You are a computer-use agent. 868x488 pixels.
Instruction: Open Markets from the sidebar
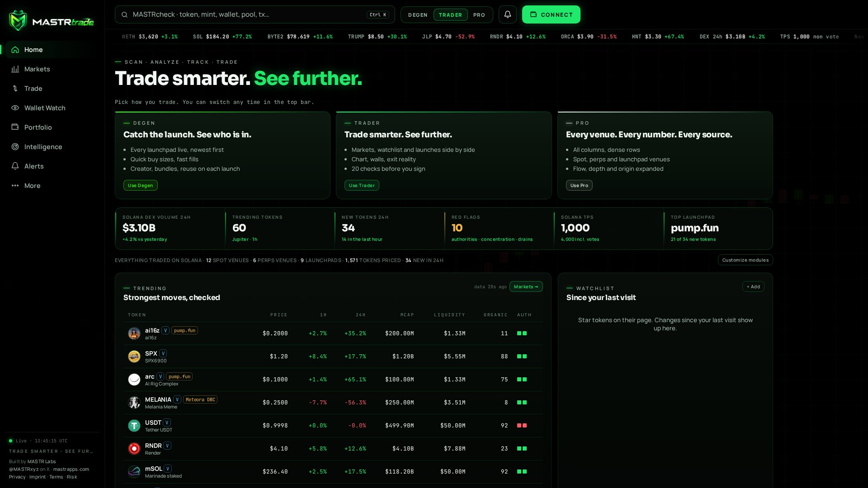(52, 69)
